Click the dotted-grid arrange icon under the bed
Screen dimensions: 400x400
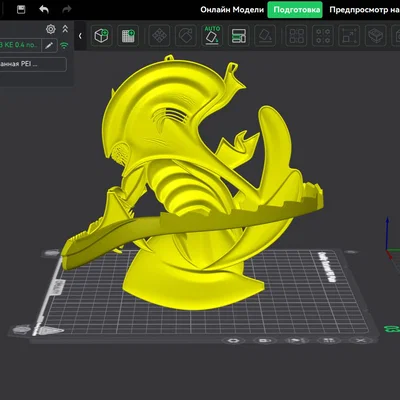(328, 340)
